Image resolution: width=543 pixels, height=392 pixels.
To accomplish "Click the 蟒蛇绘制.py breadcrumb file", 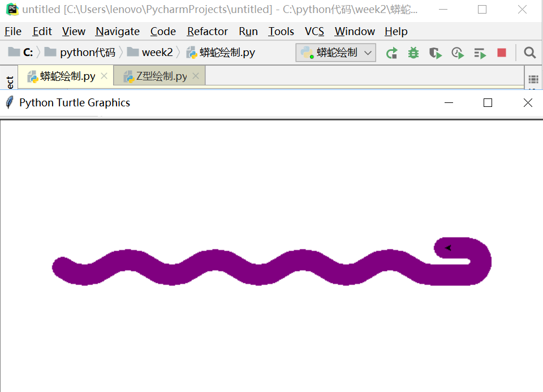I will (x=221, y=53).
